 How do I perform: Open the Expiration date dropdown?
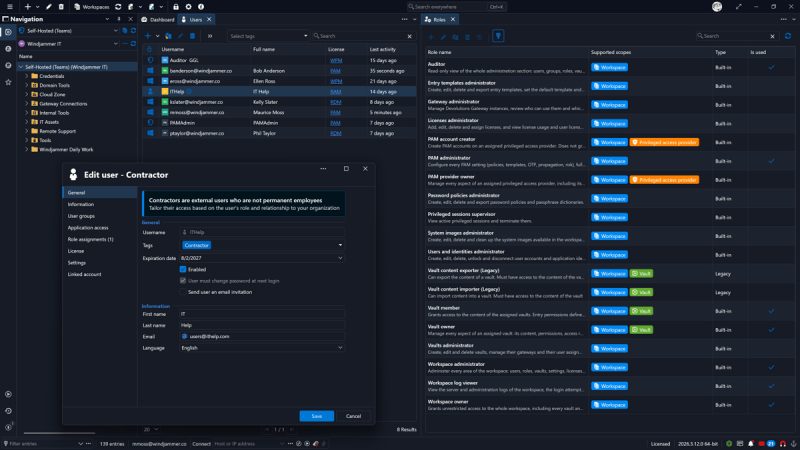coord(340,258)
